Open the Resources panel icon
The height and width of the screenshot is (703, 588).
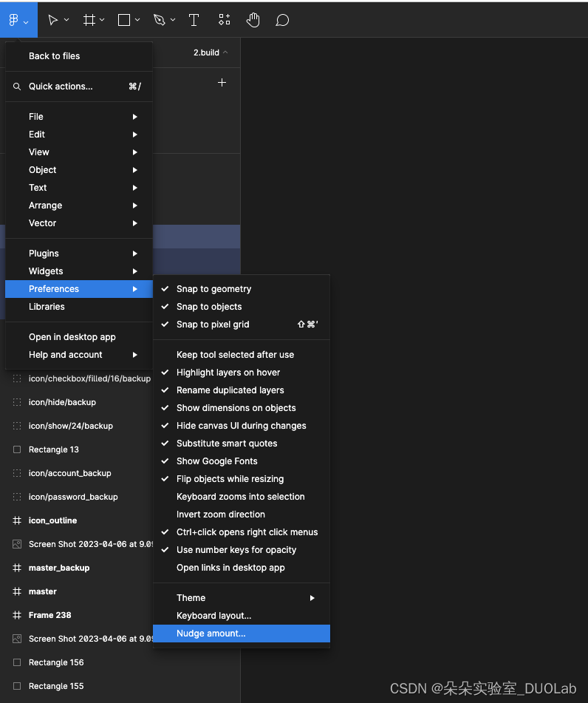point(224,20)
